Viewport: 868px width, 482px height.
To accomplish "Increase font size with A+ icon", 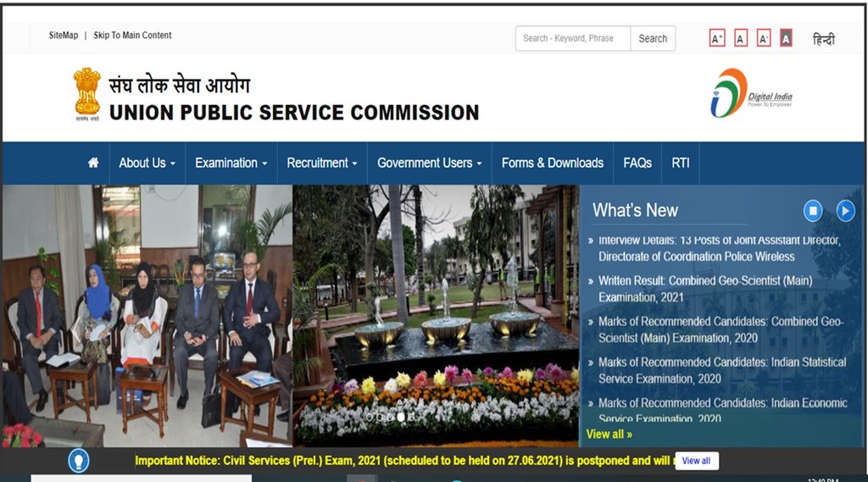I will 717,38.
